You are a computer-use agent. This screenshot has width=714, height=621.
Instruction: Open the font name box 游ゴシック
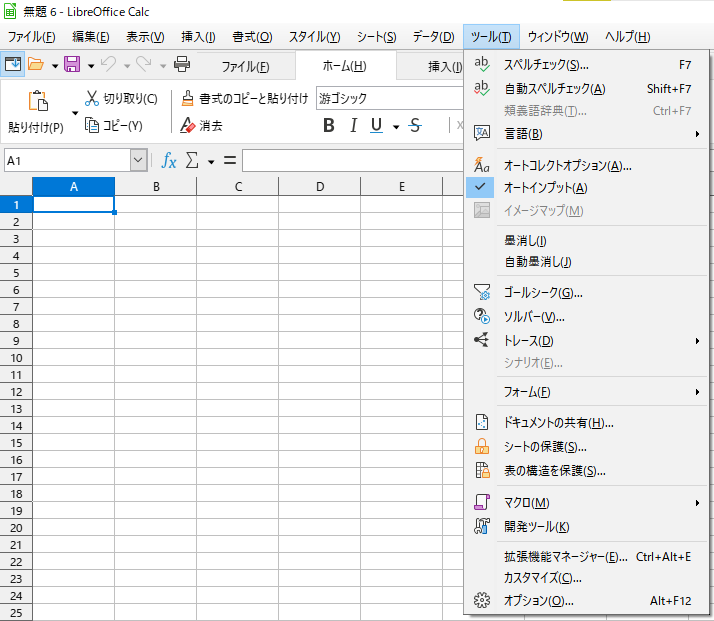click(x=390, y=98)
